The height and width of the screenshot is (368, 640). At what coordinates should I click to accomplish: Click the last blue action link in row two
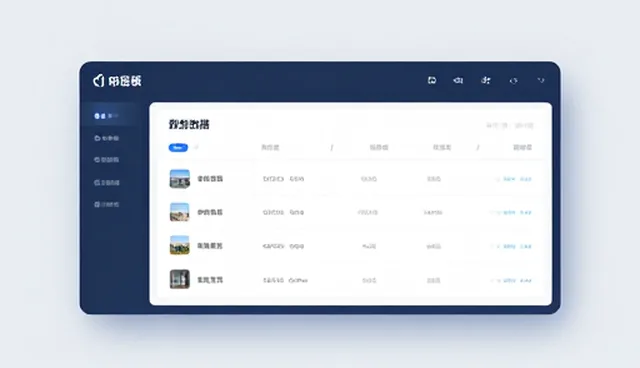526,213
